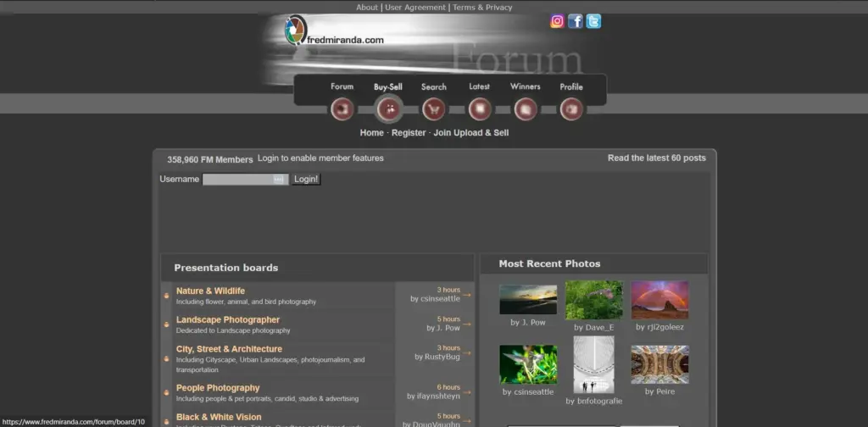This screenshot has width=868, height=427.
Task: Open the white architecture thumbnail by bnfotografie
Action: click(594, 364)
